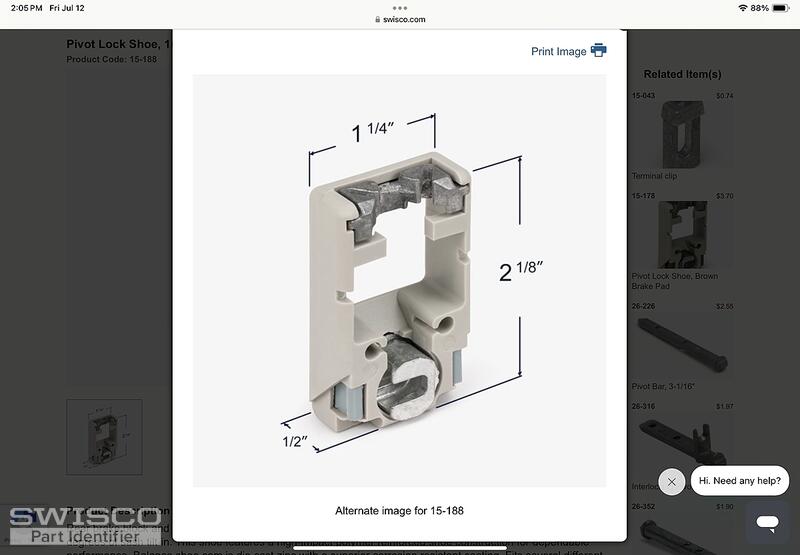Click the $2.55 price of item 26-226

[x=724, y=306]
